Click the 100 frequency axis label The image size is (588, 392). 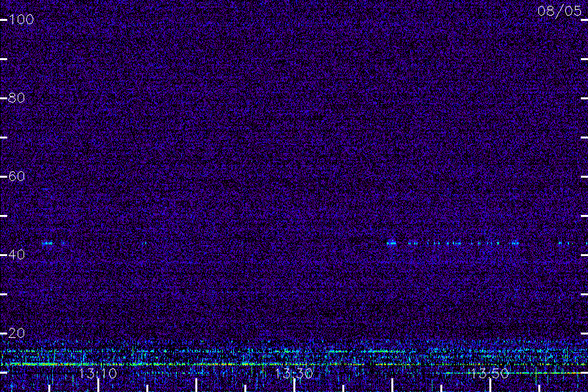tap(21, 20)
